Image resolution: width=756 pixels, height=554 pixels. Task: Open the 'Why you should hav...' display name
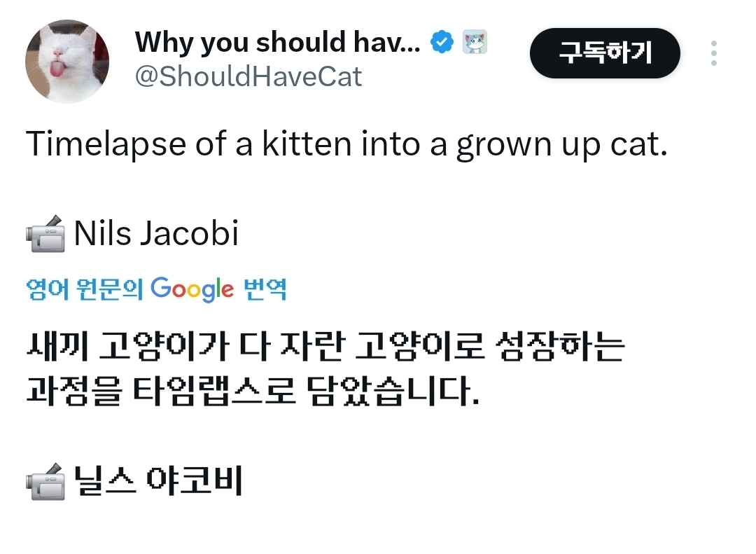pos(277,43)
